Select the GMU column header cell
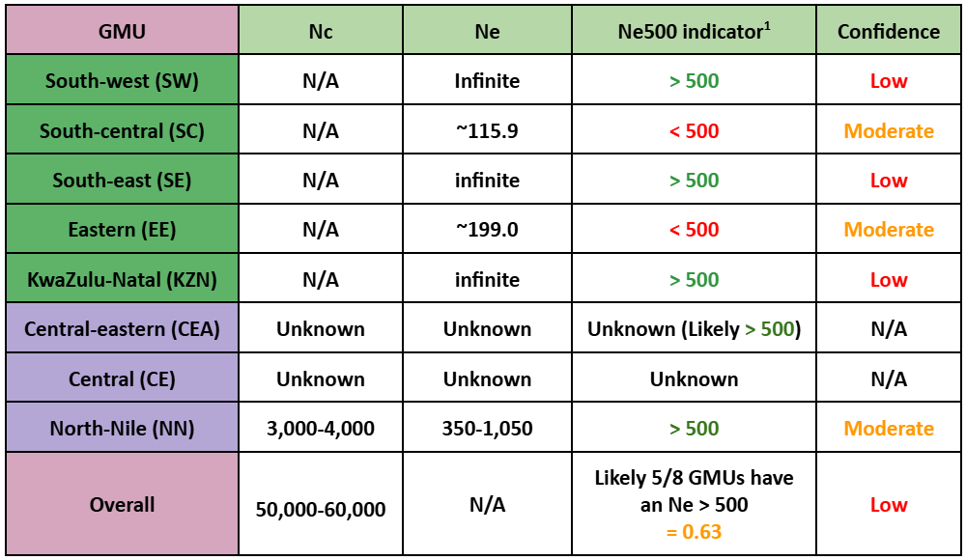The height and width of the screenshot is (560, 966). (122, 30)
